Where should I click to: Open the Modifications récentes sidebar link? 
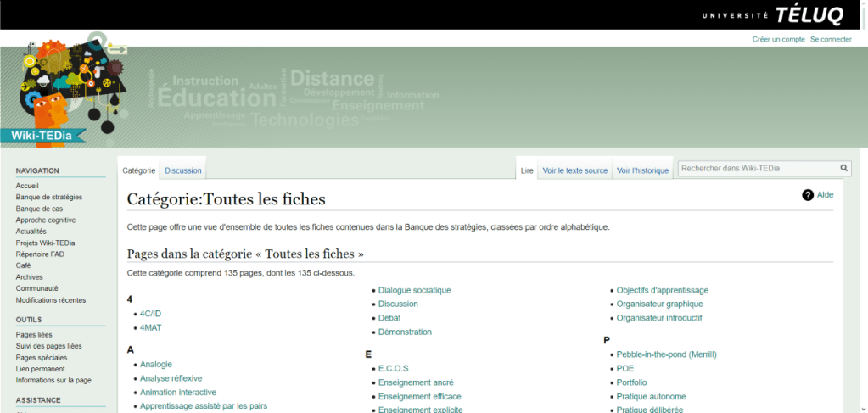click(50, 299)
